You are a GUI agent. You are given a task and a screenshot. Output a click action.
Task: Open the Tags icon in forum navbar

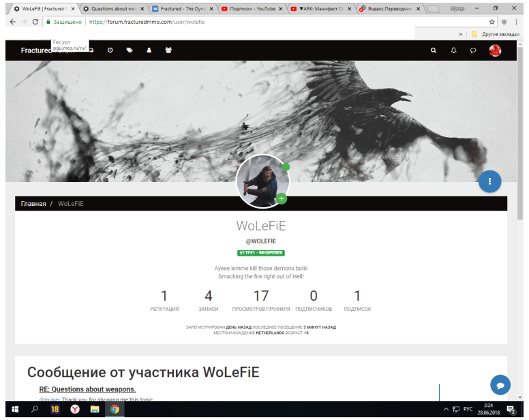click(x=130, y=50)
